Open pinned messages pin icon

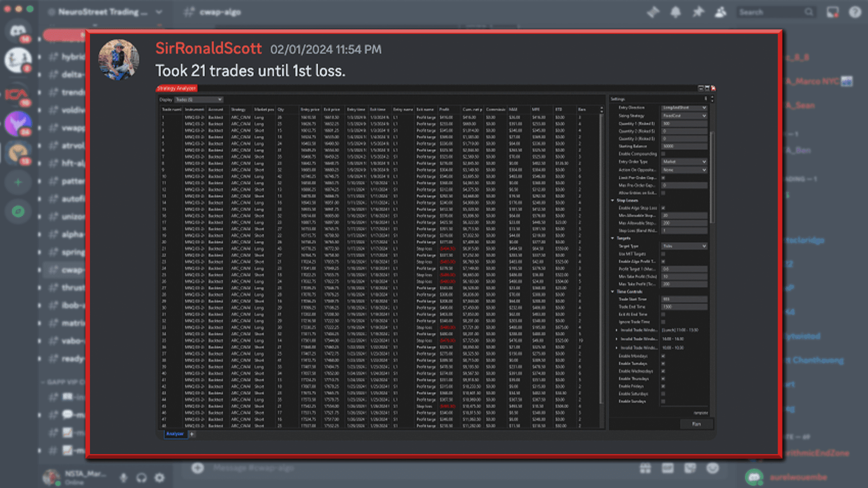tap(698, 12)
